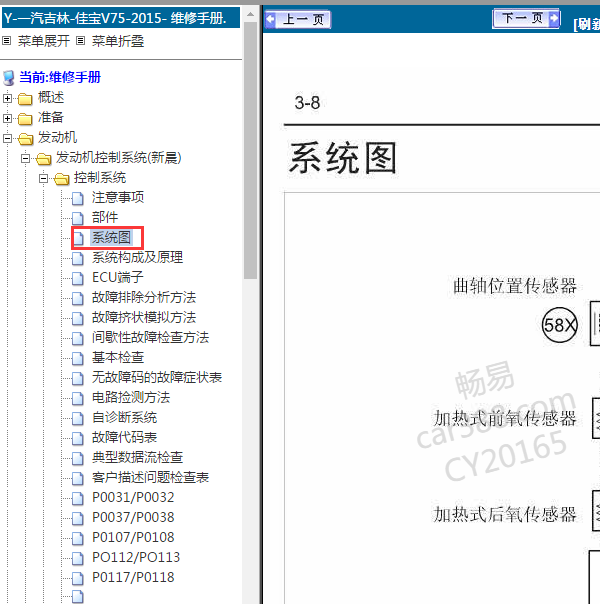Open the 注意事项 page
Screen dimensions: 600x604
118,198
